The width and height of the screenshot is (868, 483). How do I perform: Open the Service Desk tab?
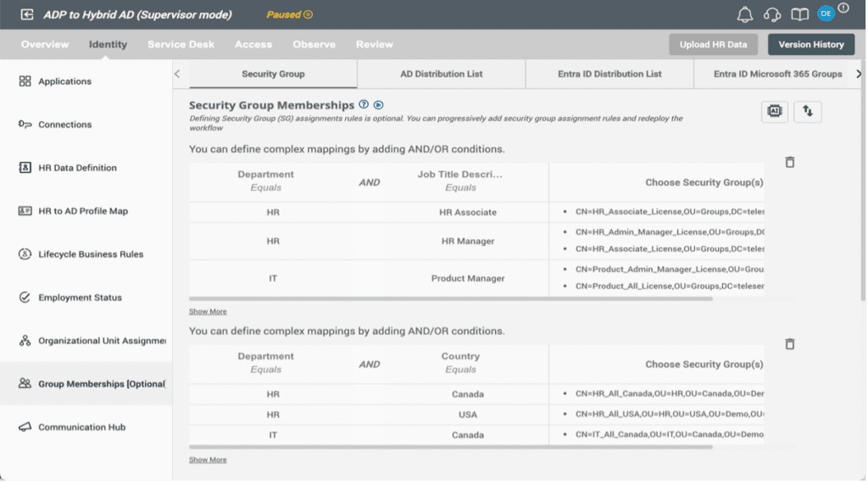tap(181, 44)
